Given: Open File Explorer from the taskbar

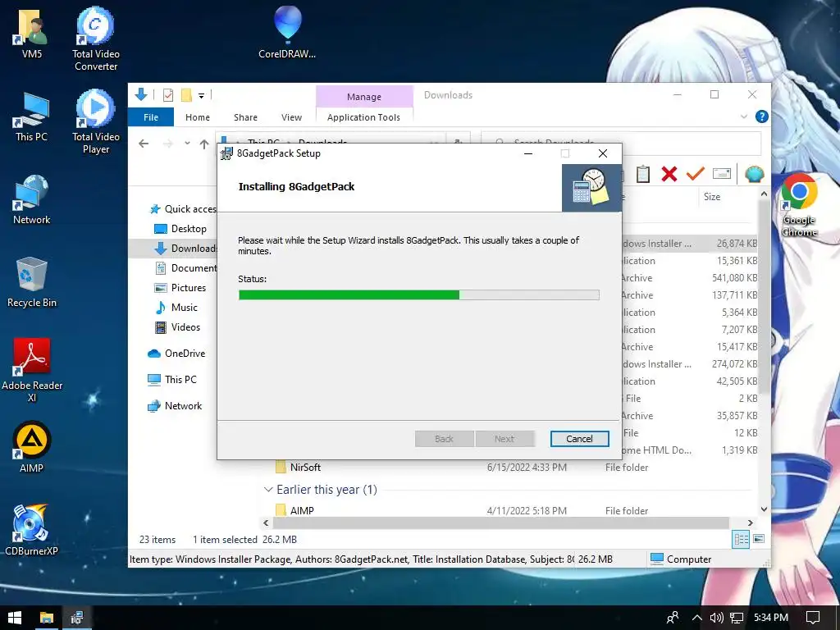Looking at the screenshot, I should click(x=47, y=618).
